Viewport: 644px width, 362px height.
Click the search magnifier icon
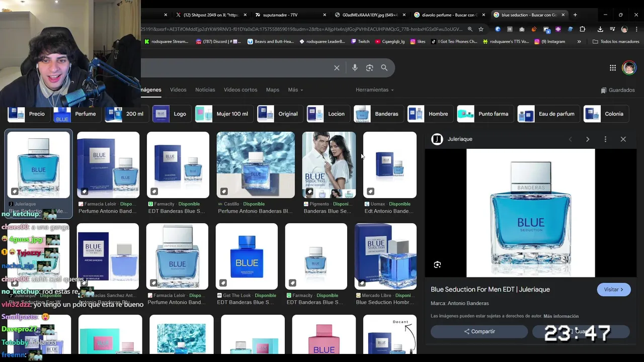tap(384, 68)
